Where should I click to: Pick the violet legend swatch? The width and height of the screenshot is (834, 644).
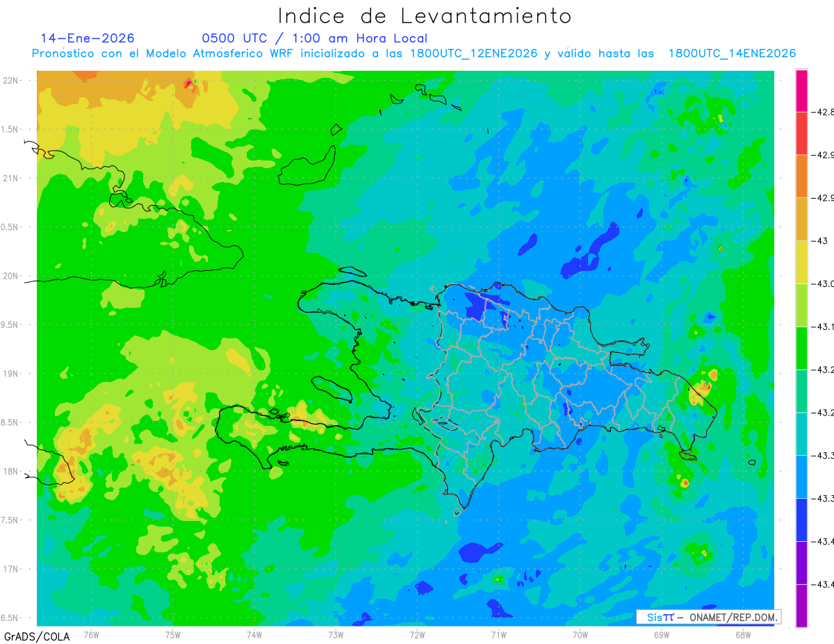point(801,562)
